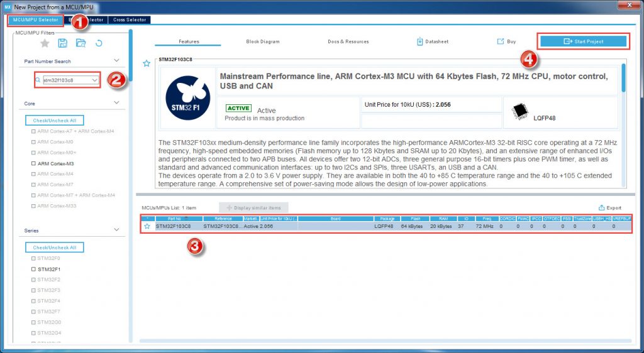Screen dimensions: 644x353
Task: Toggle the STM32F1 series checkbox
Action: (x=33, y=269)
